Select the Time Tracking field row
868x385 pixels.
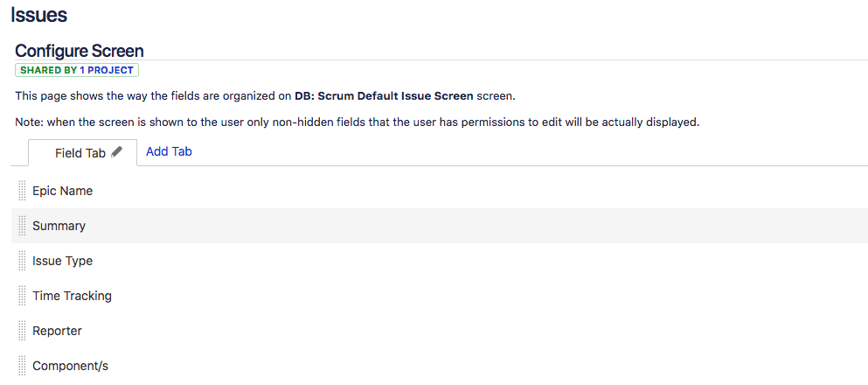point(440,295)
